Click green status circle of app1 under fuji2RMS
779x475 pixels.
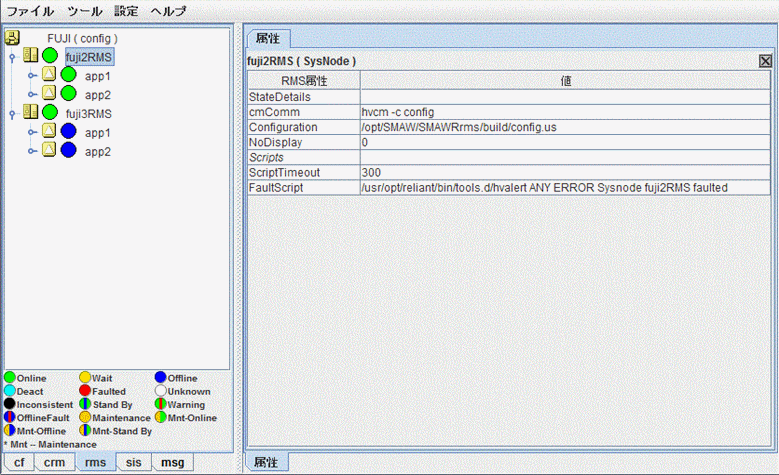pos(68,76)
